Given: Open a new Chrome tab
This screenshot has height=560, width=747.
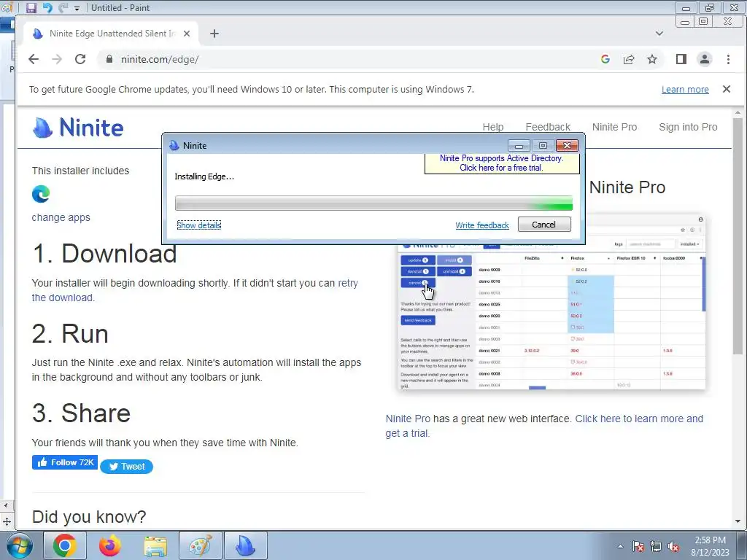Looking at the screenshot, I should coord(214,34).
